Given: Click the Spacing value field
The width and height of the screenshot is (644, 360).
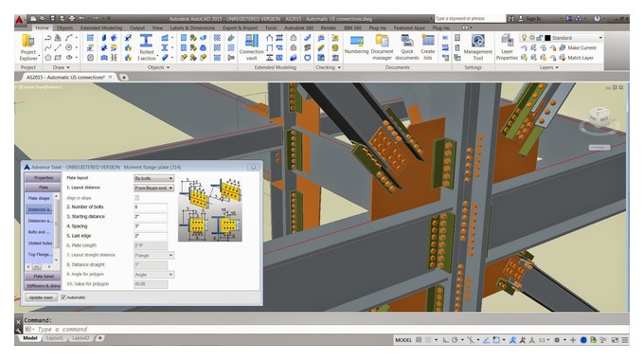Looking at the screenshot, I should point(151,226).
